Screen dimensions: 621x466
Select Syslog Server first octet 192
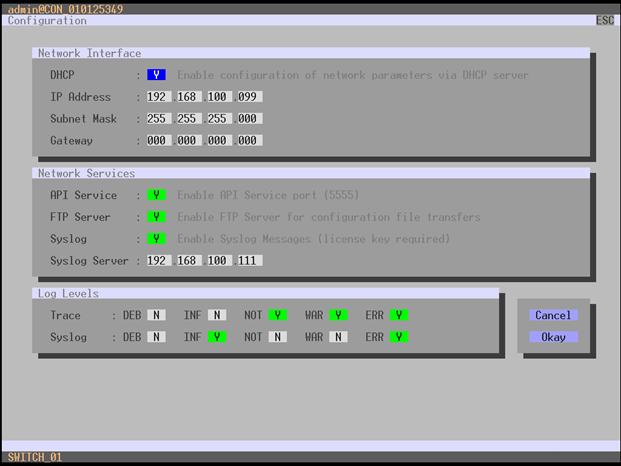pos(159,261)
